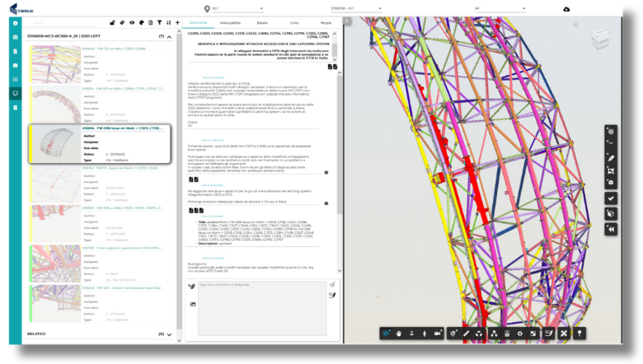Click the camera interactions tool
The image size is (643, 364).
coord(438,334)
